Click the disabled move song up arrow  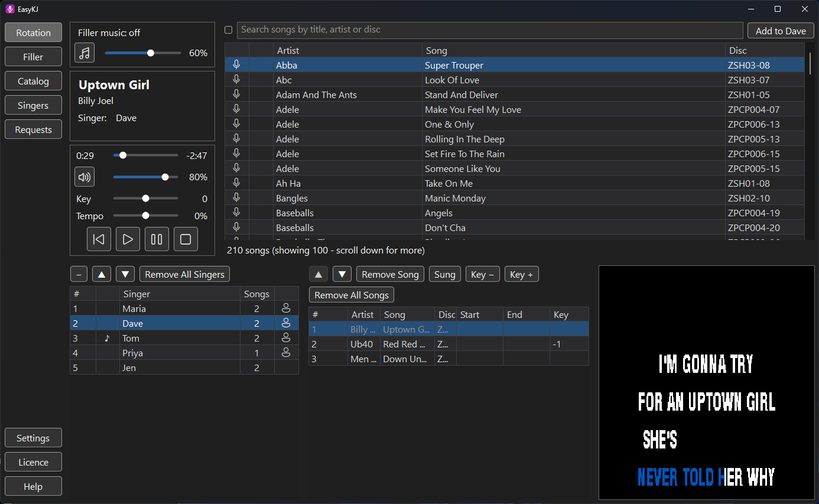(x=318, y=274)
